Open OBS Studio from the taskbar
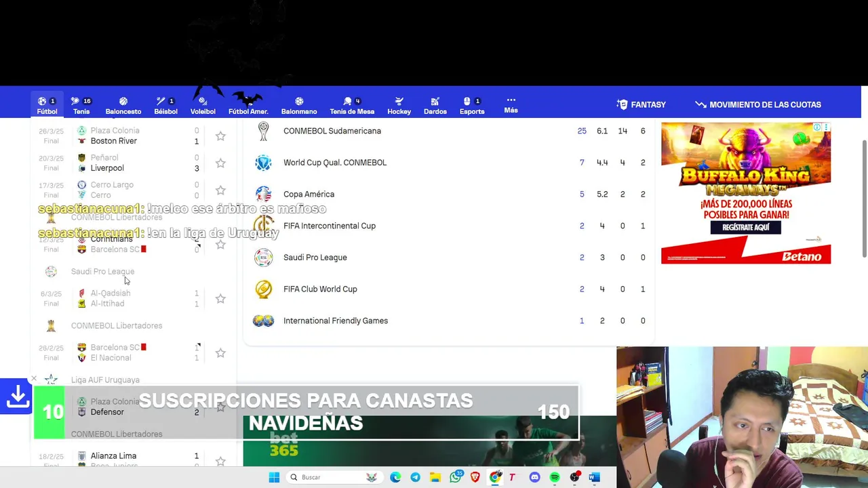 tap(575, 477)
